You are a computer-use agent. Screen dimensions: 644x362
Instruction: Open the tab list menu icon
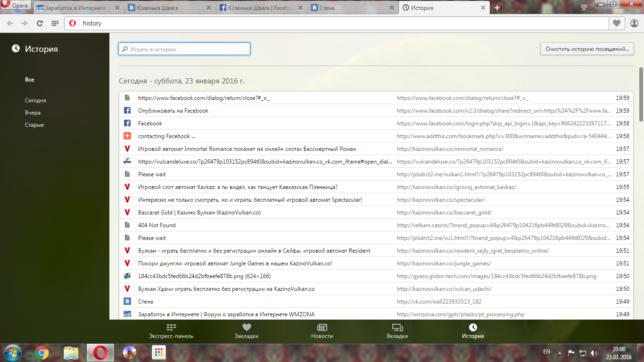tap(584, 8)
